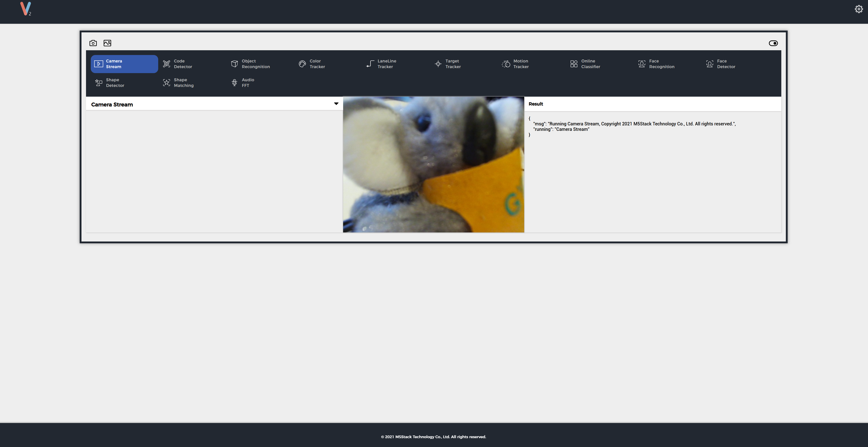Click the V2 logo

[25, 9]
